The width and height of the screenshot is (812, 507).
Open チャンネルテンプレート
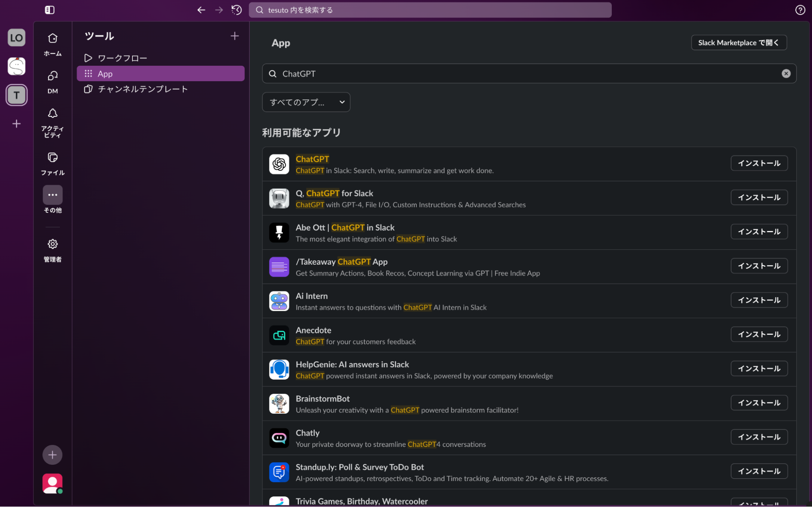pos(143,89)
